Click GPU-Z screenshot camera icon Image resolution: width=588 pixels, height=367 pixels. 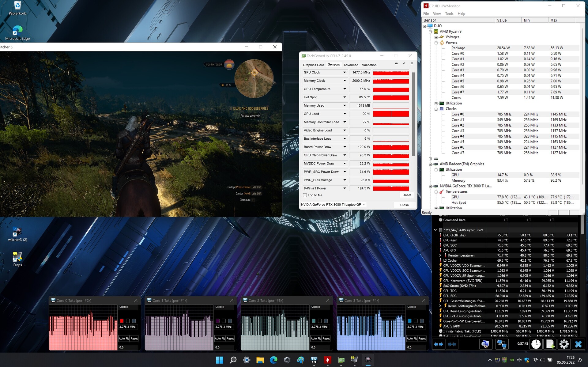(x=396, y=63)
